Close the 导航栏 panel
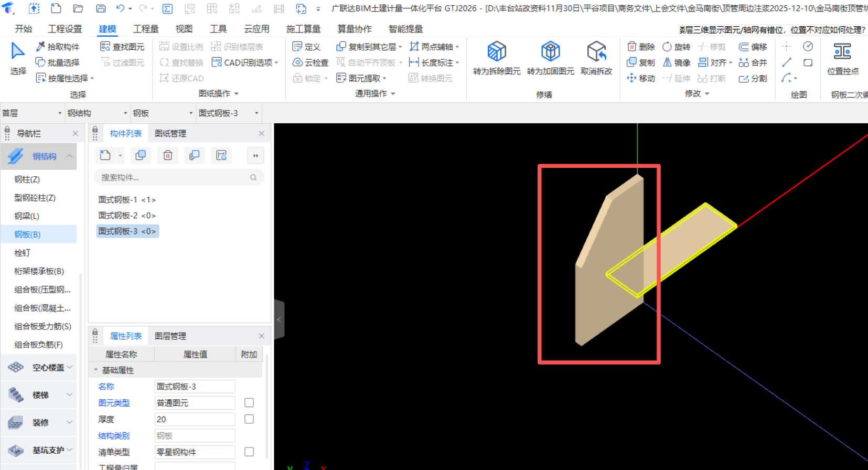The height and width of the screenshot is (470, 868). pos(75,133)
